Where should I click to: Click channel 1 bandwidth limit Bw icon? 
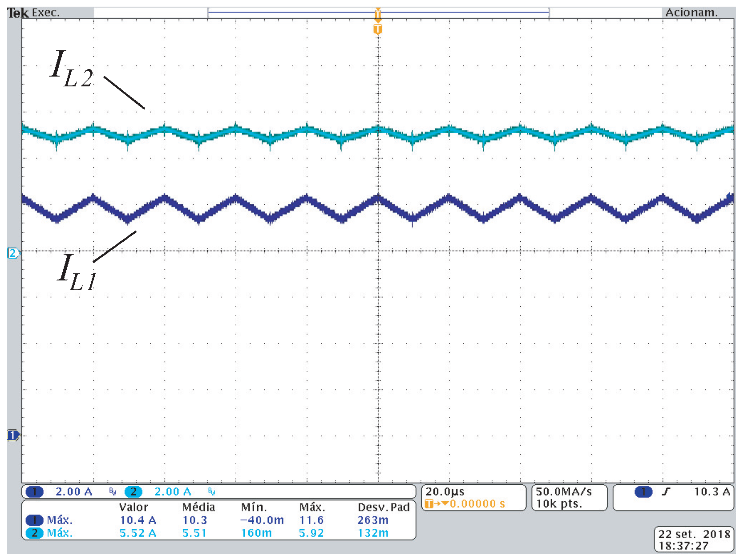coord(113,492)
